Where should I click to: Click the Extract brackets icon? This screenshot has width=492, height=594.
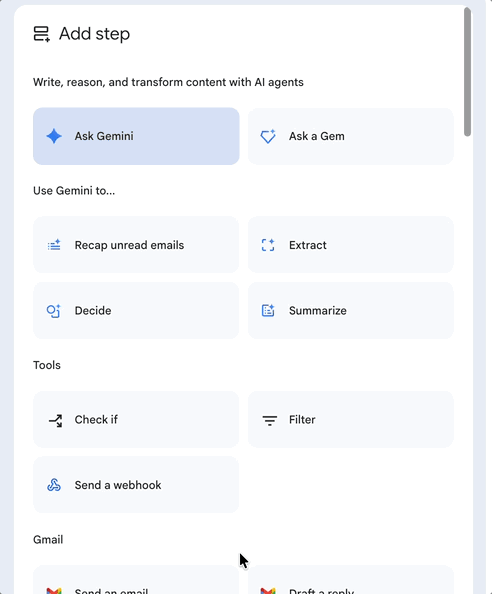coord(268,245)
